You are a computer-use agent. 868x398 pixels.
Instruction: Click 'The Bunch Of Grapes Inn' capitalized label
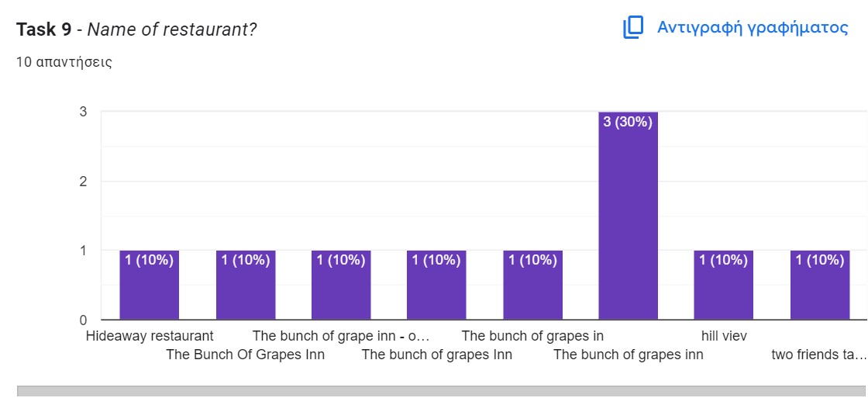[x=245, y=355]
